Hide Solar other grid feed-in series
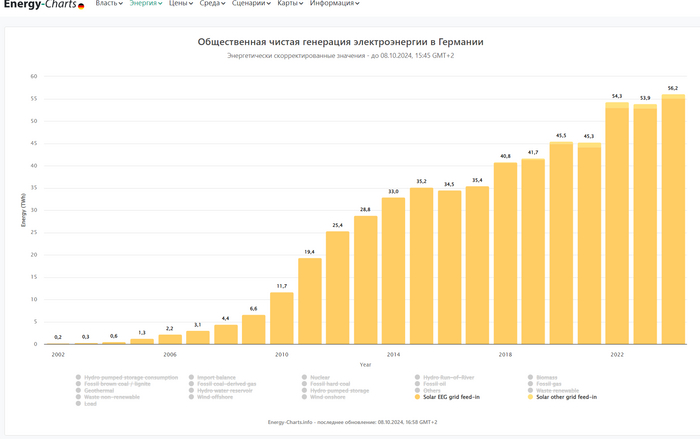The width and height of the screenshot is (700, 439). pos(562,397)
